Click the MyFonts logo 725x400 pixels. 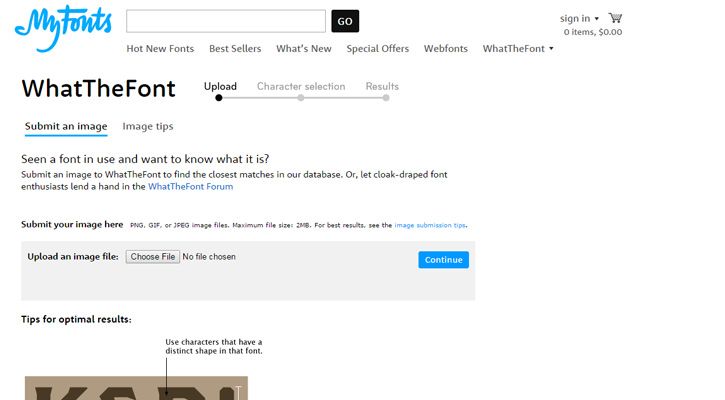pyautogui.click(x=63, y=28)
